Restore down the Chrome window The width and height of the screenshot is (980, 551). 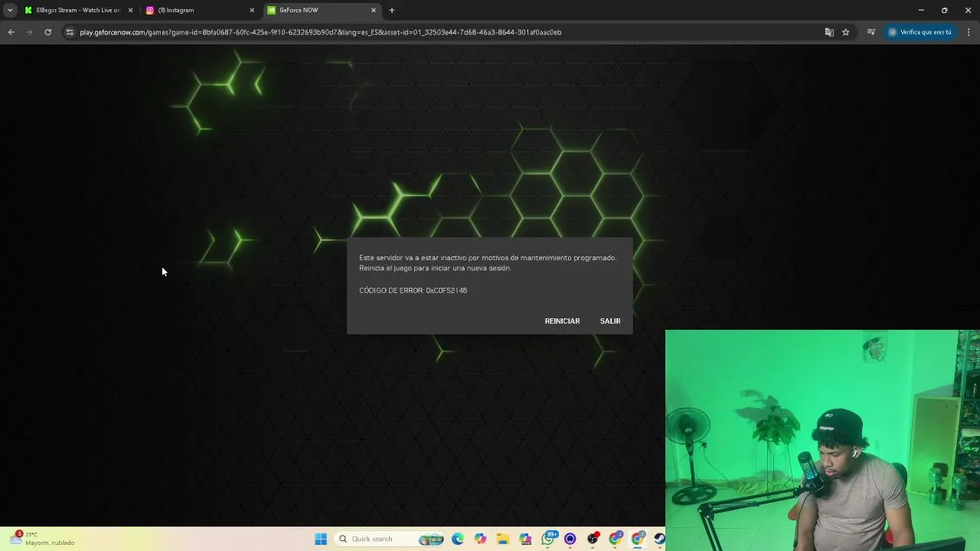945,10
